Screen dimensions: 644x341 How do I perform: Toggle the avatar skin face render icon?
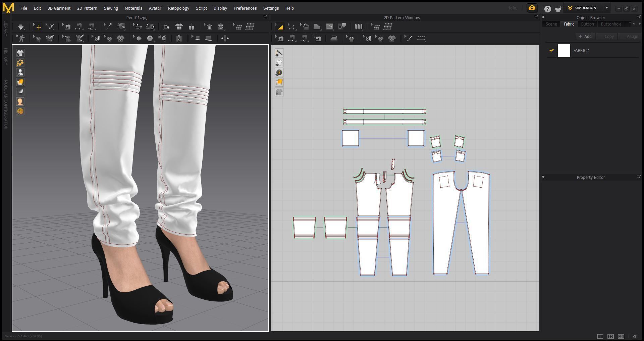click(x=20, y=102)
